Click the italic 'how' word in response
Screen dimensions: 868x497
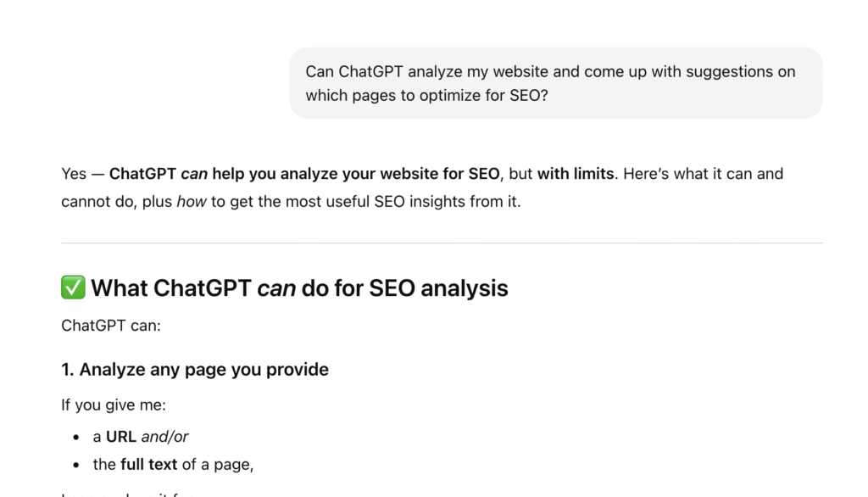point(191,203)
